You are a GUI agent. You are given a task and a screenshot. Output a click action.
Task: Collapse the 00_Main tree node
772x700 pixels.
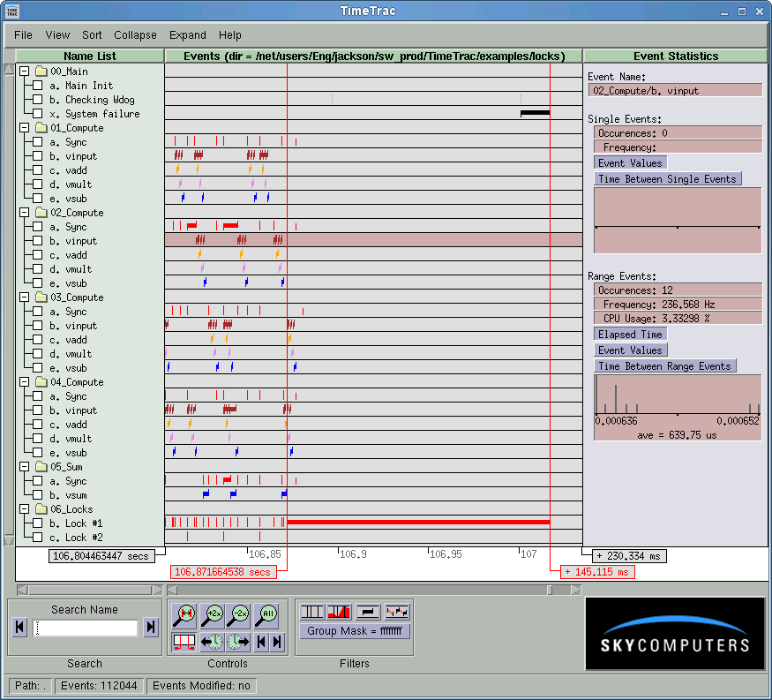coord(24,72)
